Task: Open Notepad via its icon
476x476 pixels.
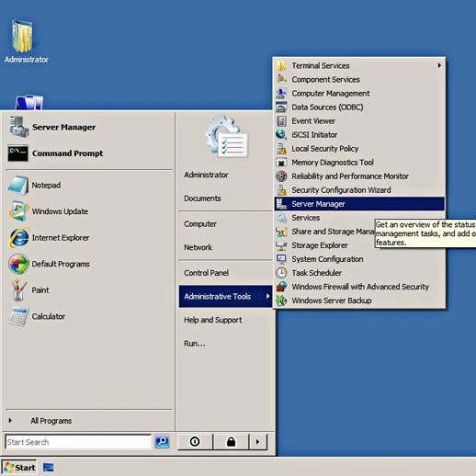Action: pyautogui.click(x=18, y=185)
